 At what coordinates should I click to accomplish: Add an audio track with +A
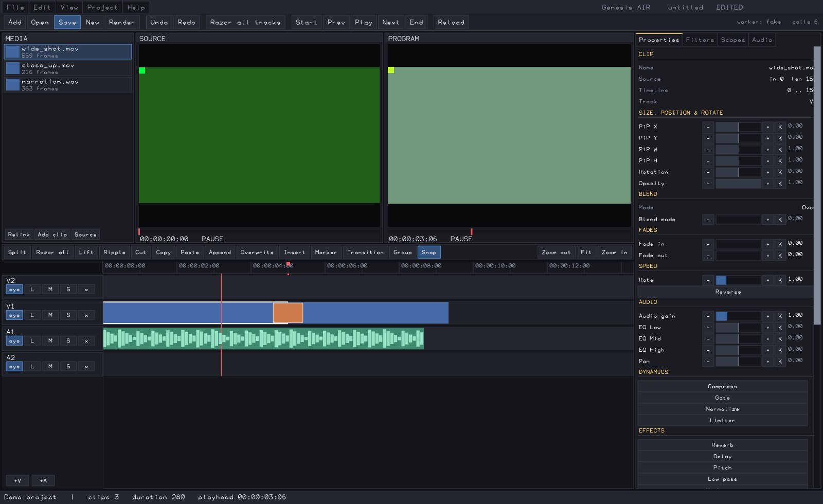tap(43, 481)
